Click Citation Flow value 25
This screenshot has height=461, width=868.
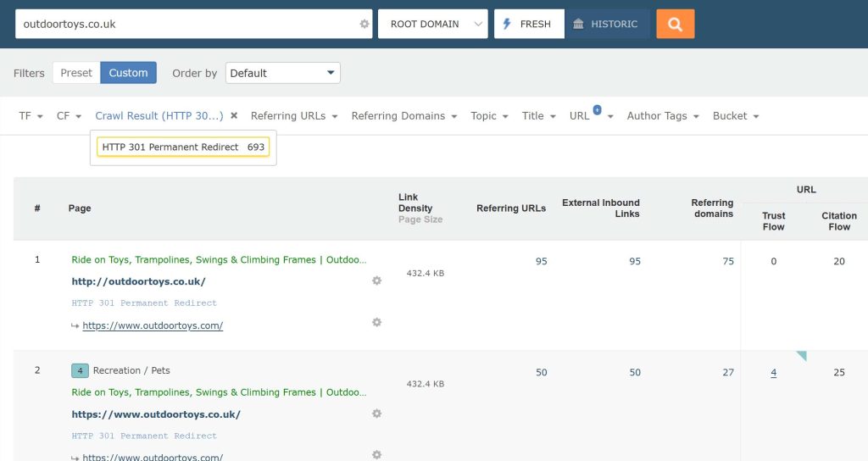click(x=839, y=373)
